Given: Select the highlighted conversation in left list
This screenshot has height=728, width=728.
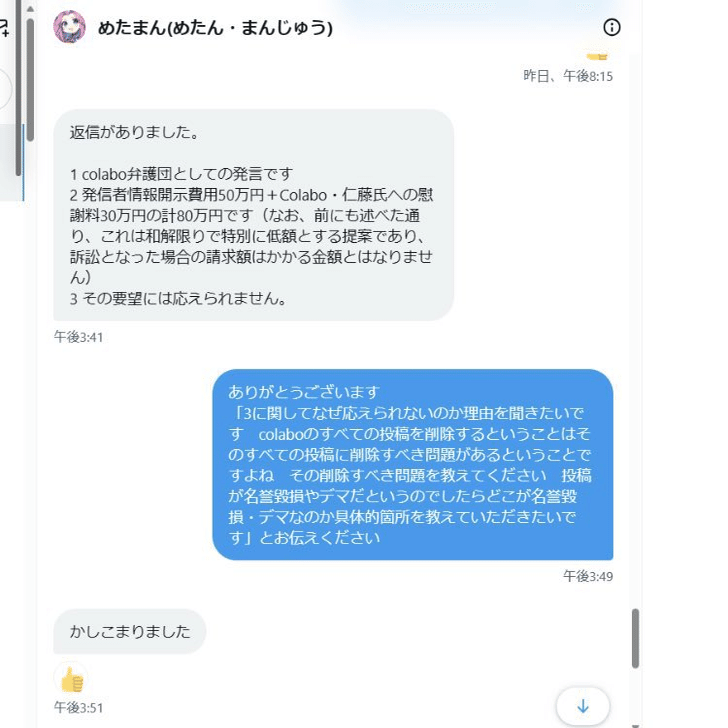Looking at the screenshot, I should 12,162.
